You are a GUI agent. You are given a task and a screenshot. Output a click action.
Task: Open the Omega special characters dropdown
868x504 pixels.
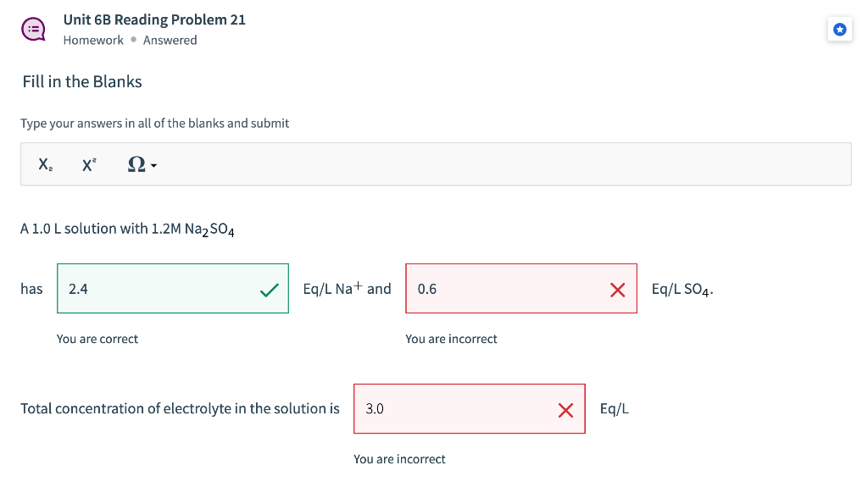(x=142, y=166)
